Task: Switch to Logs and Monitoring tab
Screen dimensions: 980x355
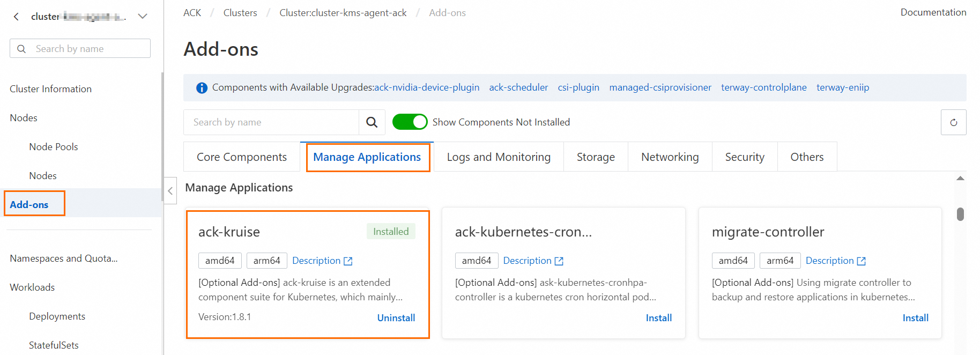Action: (499, 157)
